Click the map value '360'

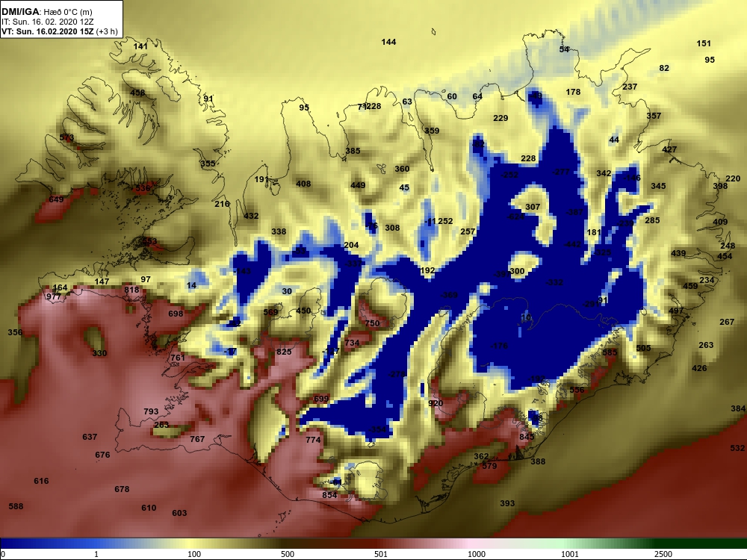[402, 169]
